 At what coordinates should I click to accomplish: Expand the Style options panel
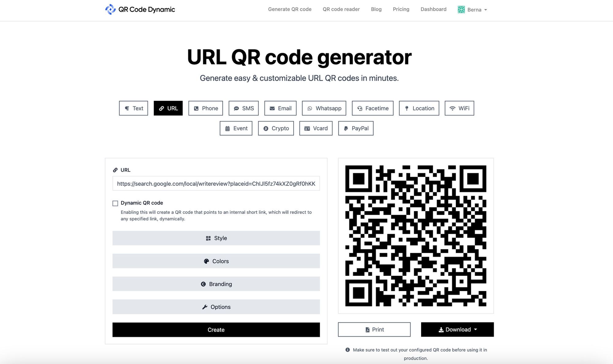pyautogui.click(x=216, y=237)
